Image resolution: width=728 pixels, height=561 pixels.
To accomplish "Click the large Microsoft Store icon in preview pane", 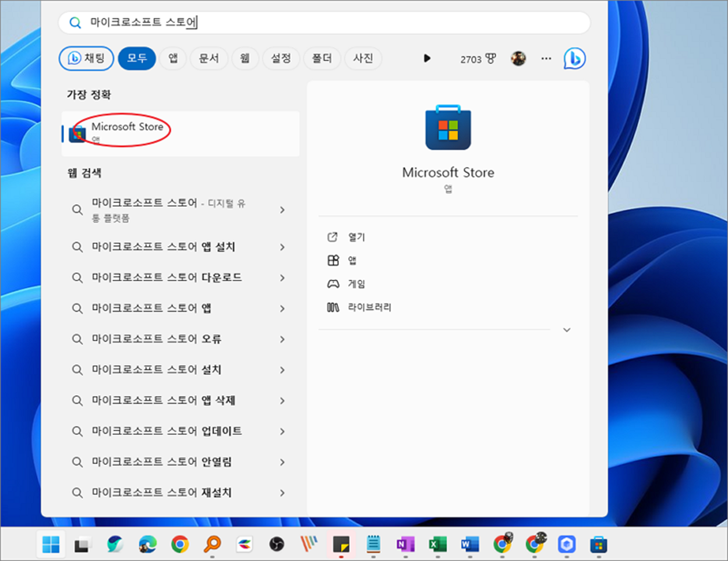I will coord(448,128).
